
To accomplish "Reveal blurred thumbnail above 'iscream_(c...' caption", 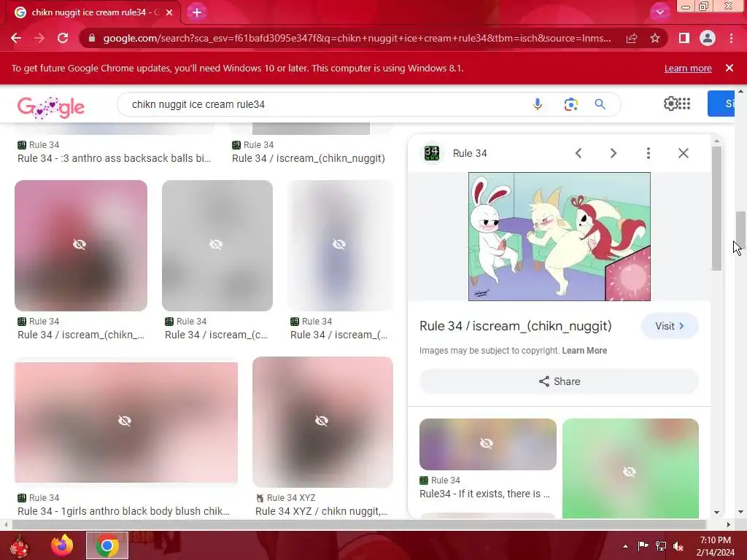I will coord(217,246).
